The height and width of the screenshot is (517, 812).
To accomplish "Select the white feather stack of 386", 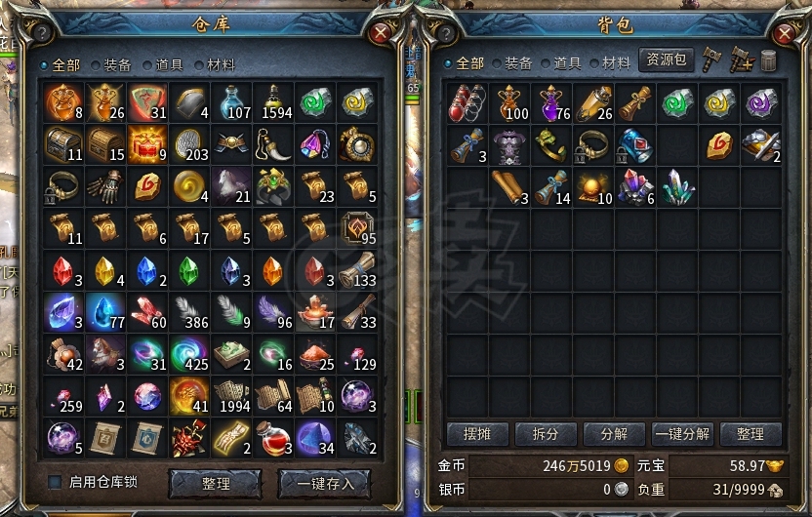I will (x=189, y=312).
